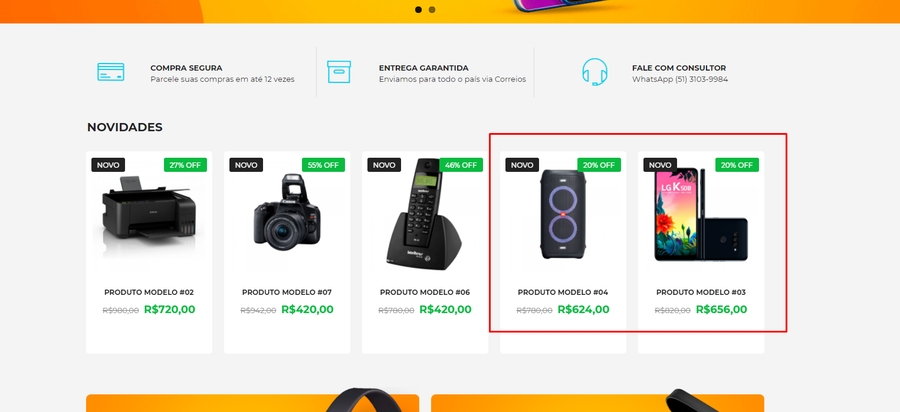Open the JBL speaker product image
The image size is (900, 412).
563,214
